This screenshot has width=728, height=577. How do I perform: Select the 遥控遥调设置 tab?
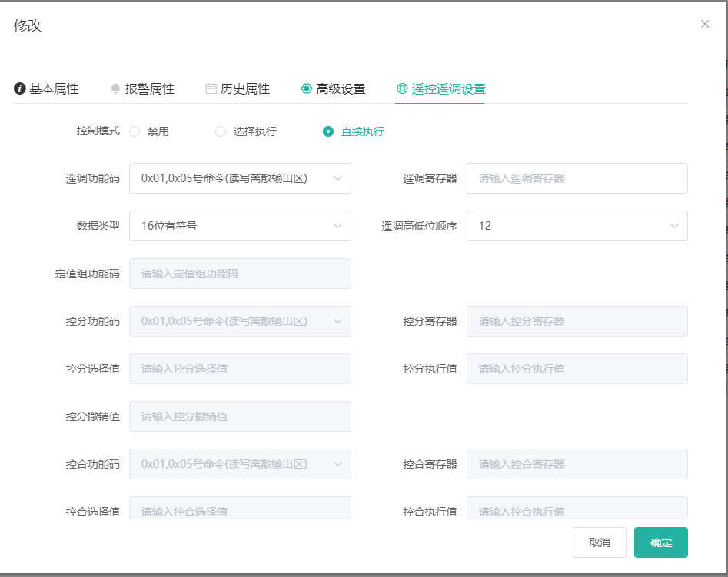coord(441,88)
